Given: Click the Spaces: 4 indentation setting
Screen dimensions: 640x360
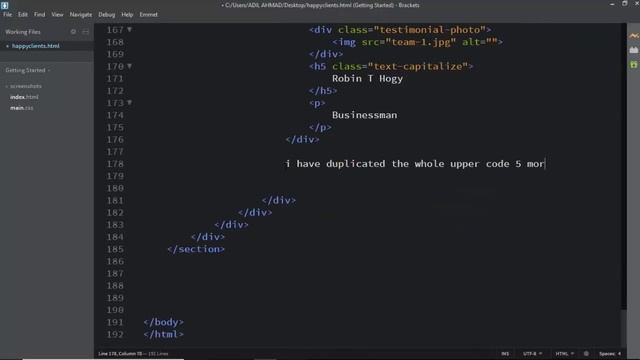Looking at the screenshot, I should point(610,353).
